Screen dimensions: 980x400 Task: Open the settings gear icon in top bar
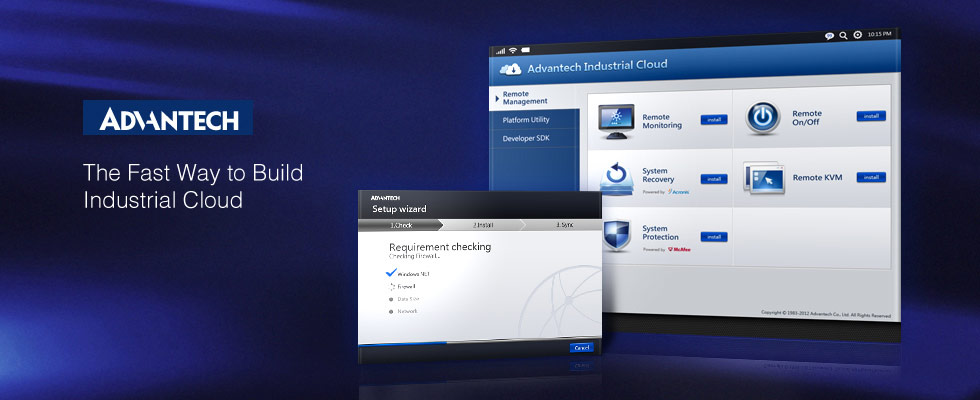[x=858, y=35]
